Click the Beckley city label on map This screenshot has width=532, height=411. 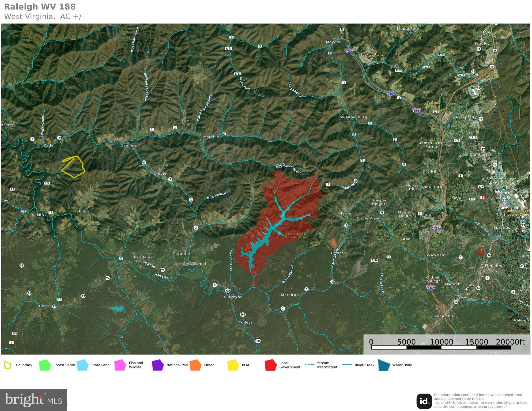(493, 266)
